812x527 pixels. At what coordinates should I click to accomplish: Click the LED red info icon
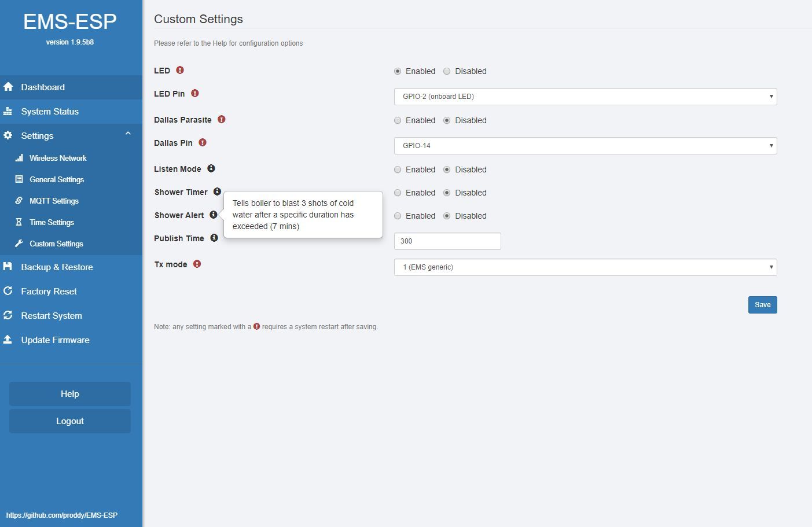[x=180, y=70]
